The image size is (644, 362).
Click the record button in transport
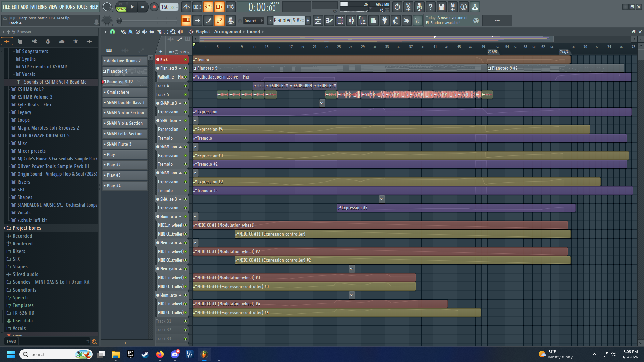point(154,7)
